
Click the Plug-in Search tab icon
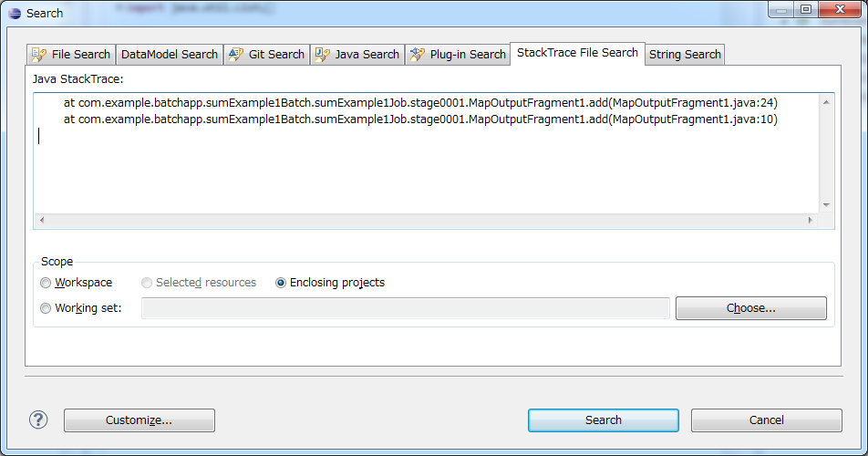[417, 55]
